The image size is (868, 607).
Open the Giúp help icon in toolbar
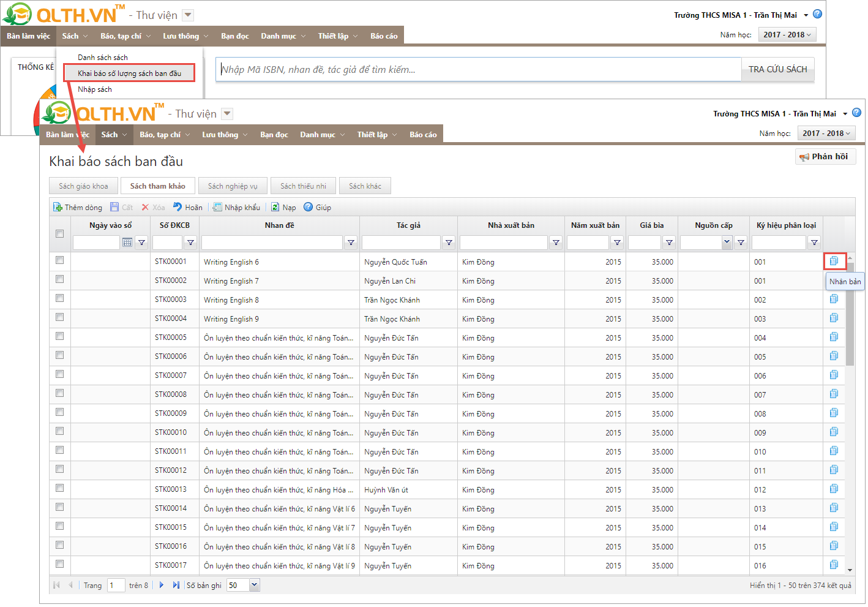(309, 207)
